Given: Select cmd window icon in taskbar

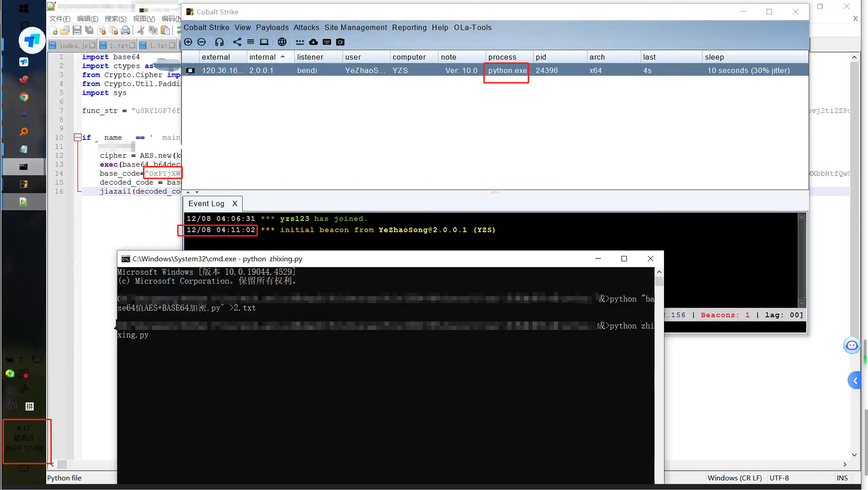Looking at the screenshot, I should [x=24, y=167].
